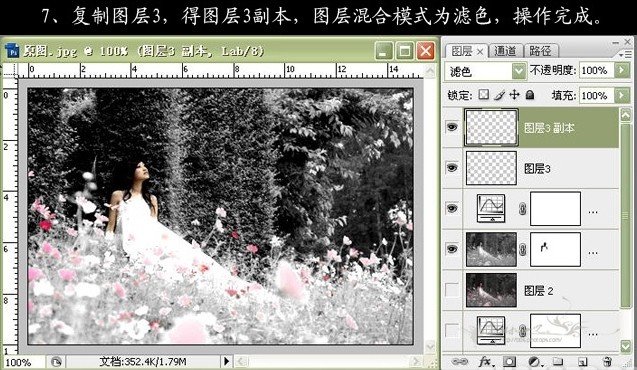Select the masked photo layer thumbnail

click(491, 249)
